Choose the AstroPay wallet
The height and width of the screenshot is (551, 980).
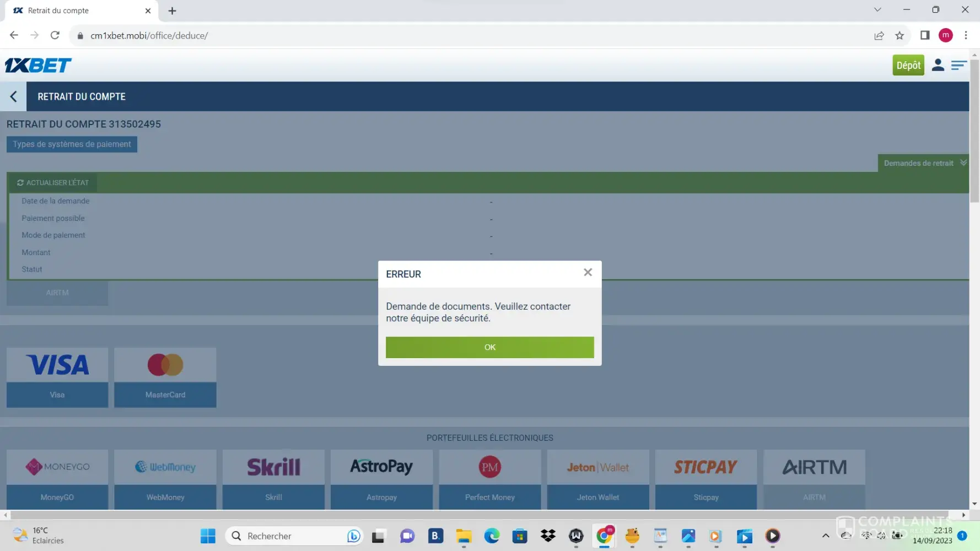coord(381,479)
